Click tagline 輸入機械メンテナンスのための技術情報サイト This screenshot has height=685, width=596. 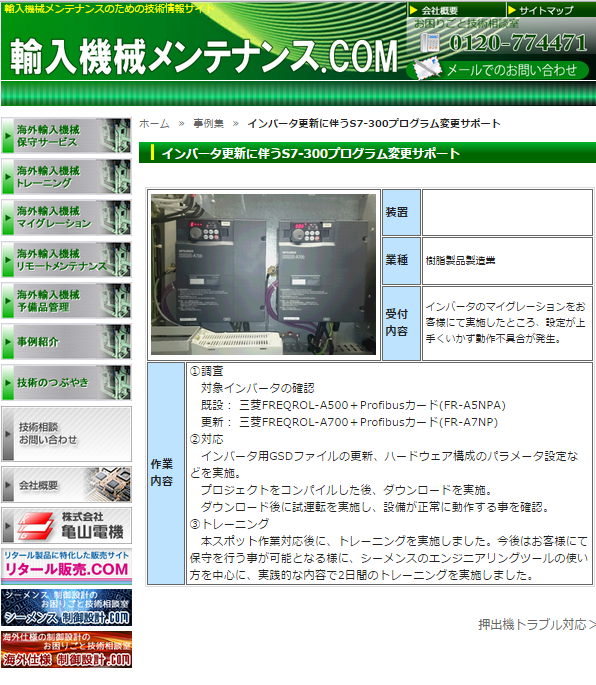pos(109,8)
